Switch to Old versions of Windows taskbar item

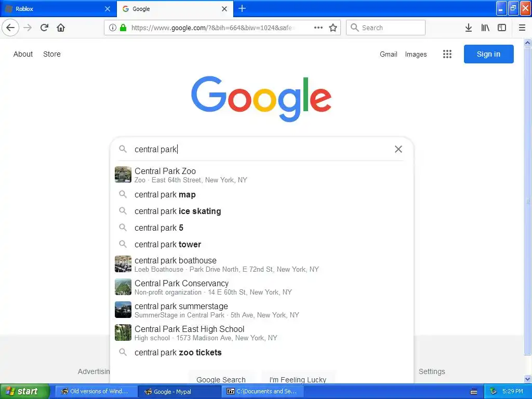point(96,391)
